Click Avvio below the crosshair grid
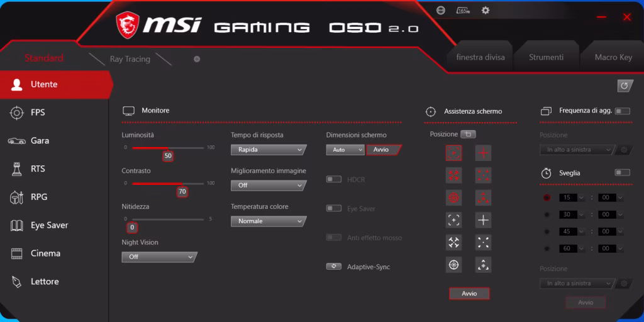 469,294
